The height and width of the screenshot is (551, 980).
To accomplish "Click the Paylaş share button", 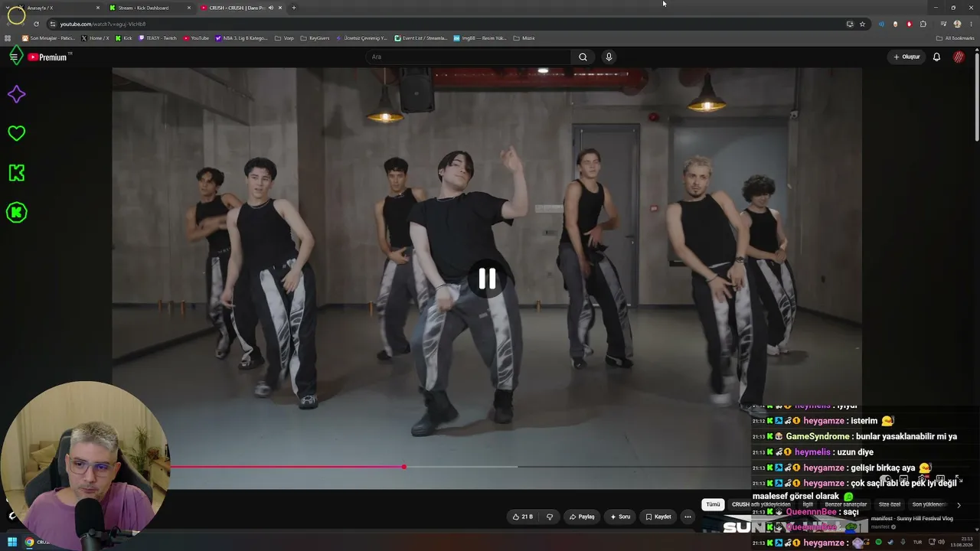I will [582, 517].
